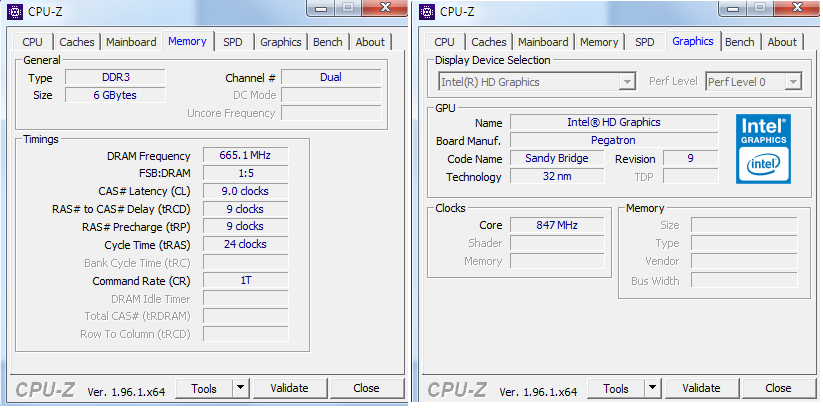This screenshot has height=408, width=823.
Task: Open SPD tab in left window
Action: coord(233,42)
